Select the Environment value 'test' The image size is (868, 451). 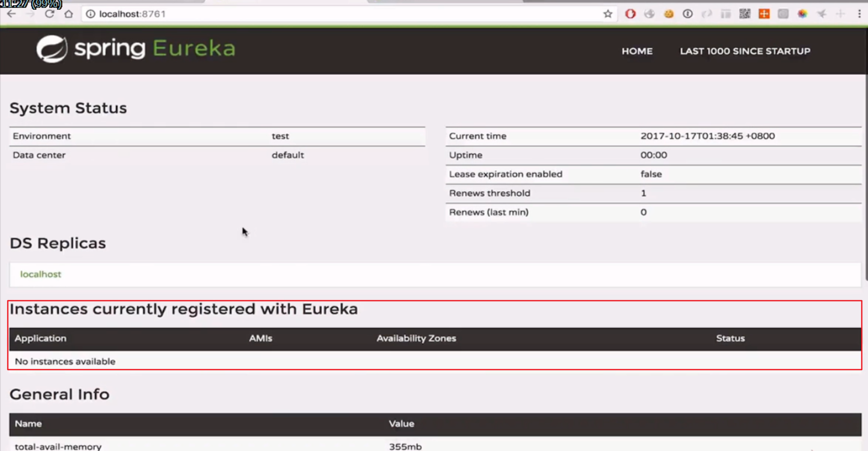click(x=280, y=136)
